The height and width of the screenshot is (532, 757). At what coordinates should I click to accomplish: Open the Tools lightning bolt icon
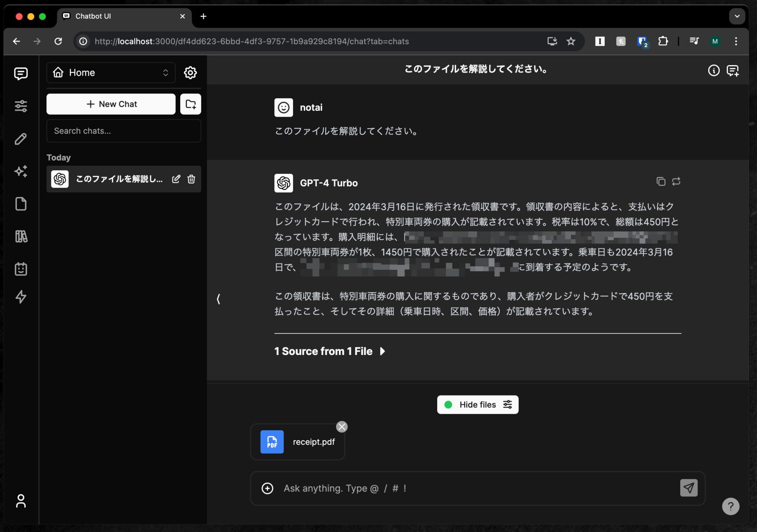coord(21,297)
